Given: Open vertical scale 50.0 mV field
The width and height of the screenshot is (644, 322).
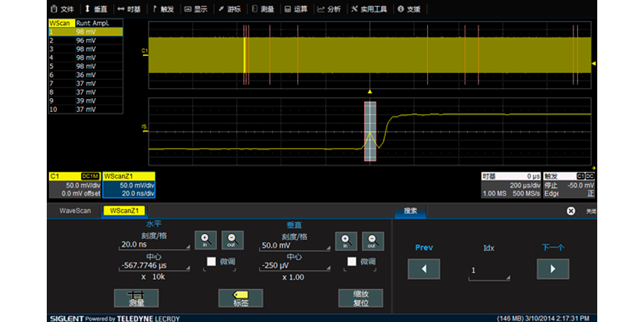Looking at the screenshot, I should [x=294, y=245].
